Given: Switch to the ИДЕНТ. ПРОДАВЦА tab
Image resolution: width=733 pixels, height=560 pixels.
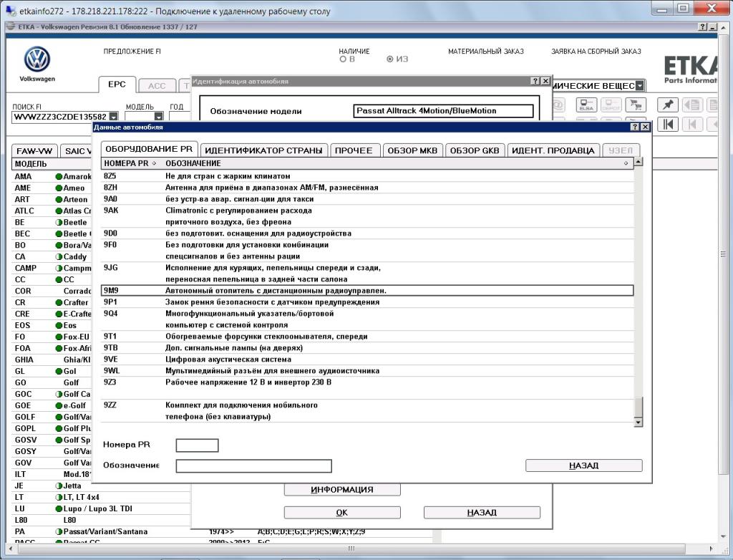Looking at the screenshot, I should click(x=553, y=150).
